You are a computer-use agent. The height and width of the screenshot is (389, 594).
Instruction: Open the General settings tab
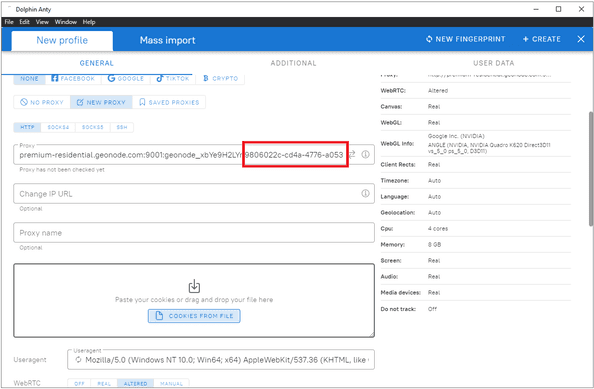click(x=97, y=63)
